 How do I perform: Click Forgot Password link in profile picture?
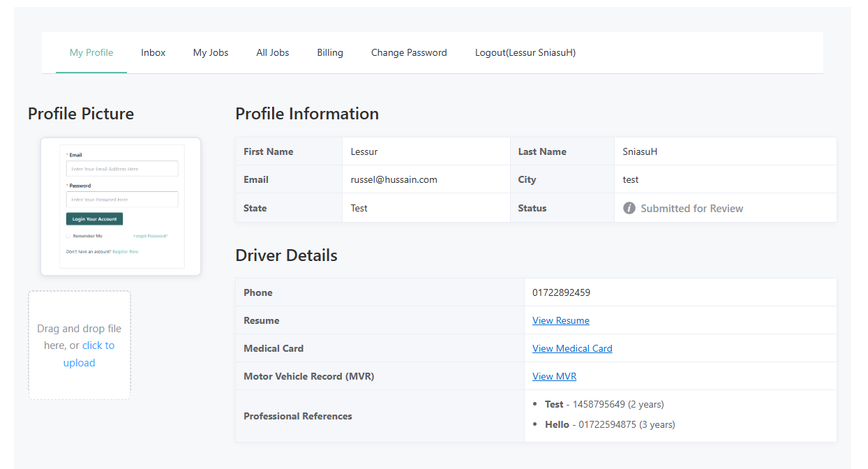150,236
